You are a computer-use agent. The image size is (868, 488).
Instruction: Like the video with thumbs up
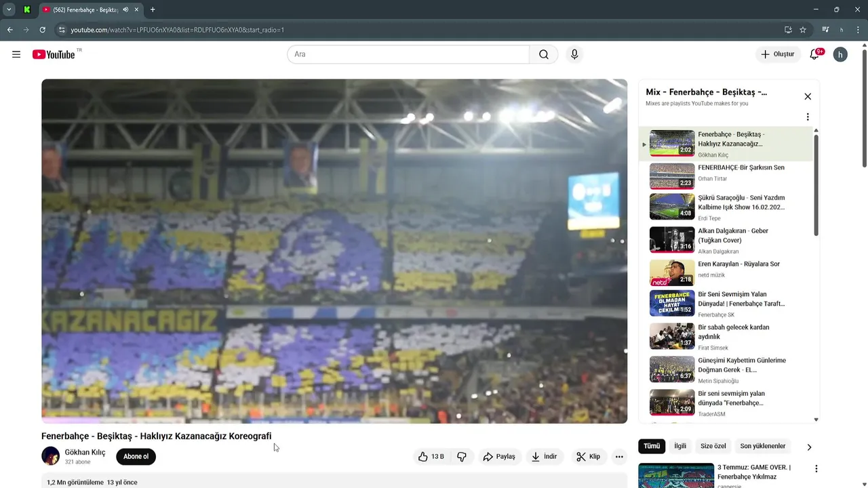point(431,457)
